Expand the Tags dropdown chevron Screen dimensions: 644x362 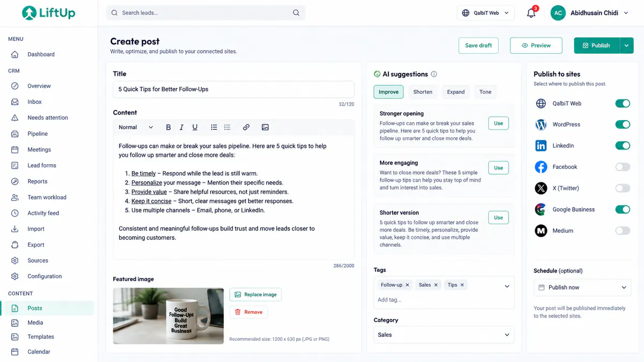point(507,286)
